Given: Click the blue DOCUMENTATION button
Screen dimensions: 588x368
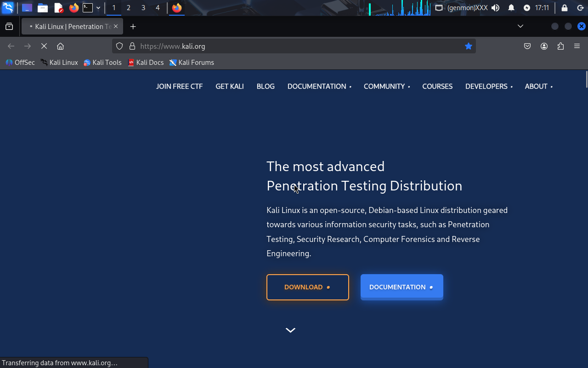Looking at the screenshot, I should click(x=402, y=287).
